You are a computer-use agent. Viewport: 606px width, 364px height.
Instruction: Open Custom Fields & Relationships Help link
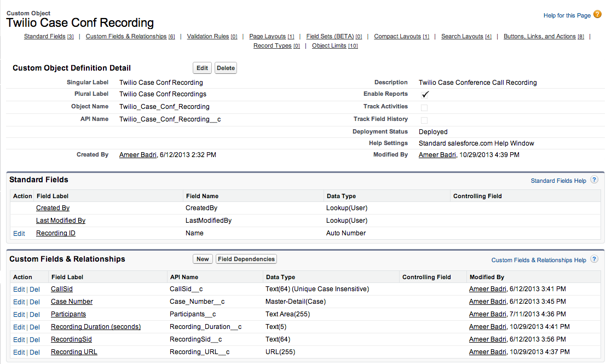[x=539, y=260]
